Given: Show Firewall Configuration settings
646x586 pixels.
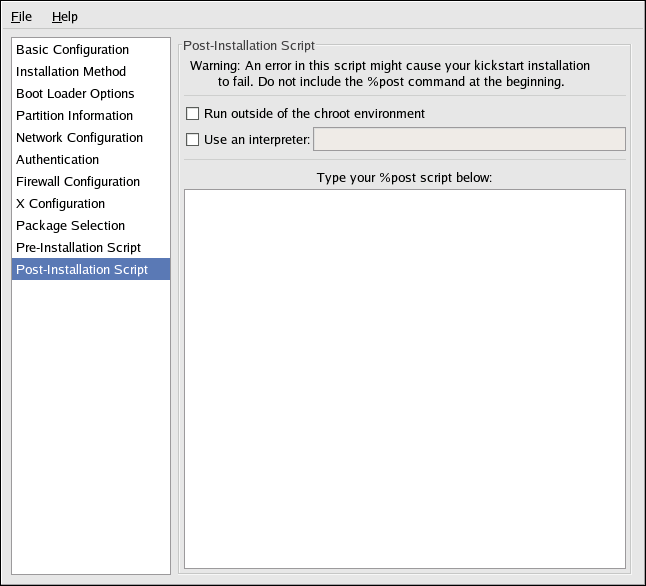Looking at the screenshot, I should click(78, 182).
